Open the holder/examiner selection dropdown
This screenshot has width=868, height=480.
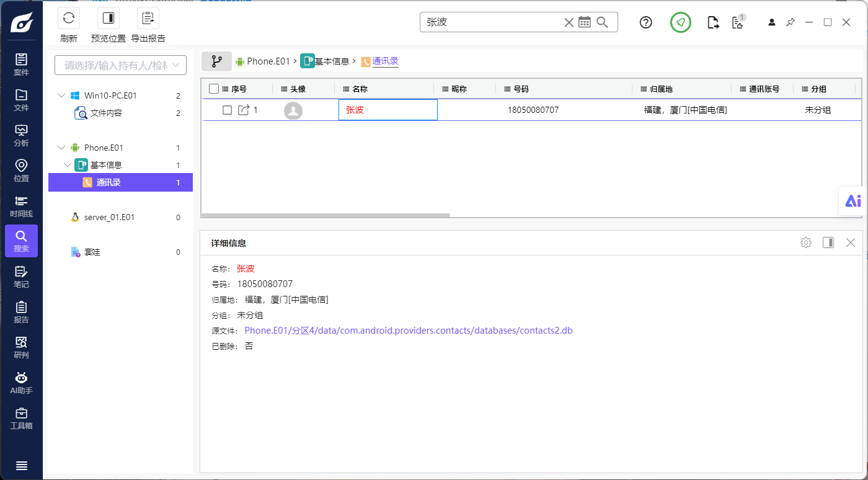coord(120,65)
